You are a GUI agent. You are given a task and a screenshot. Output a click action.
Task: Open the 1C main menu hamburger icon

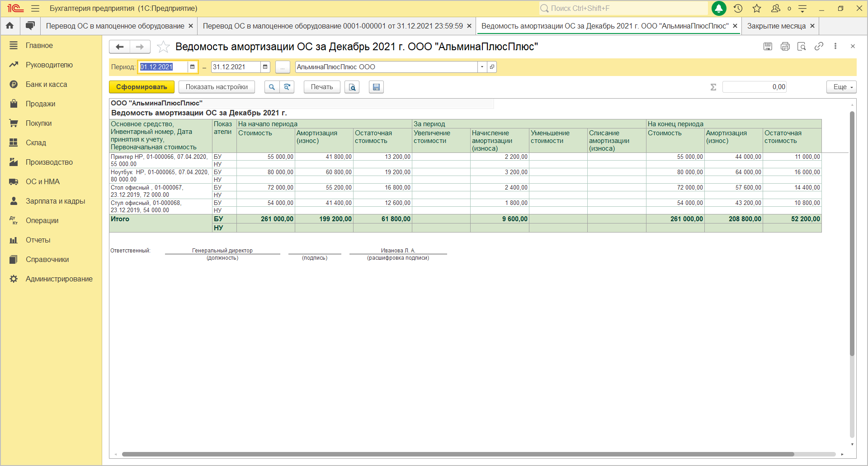click(35, 8)
